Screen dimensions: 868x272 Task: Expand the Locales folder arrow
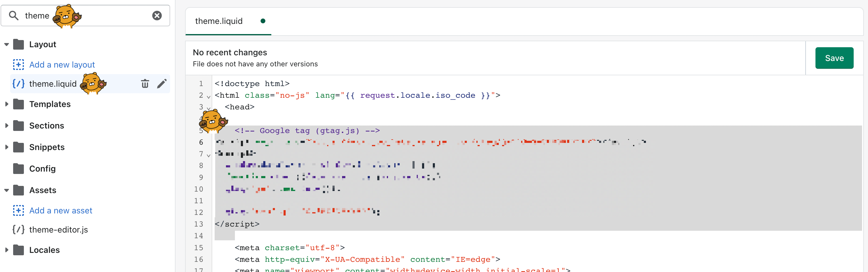click(6, 250)
